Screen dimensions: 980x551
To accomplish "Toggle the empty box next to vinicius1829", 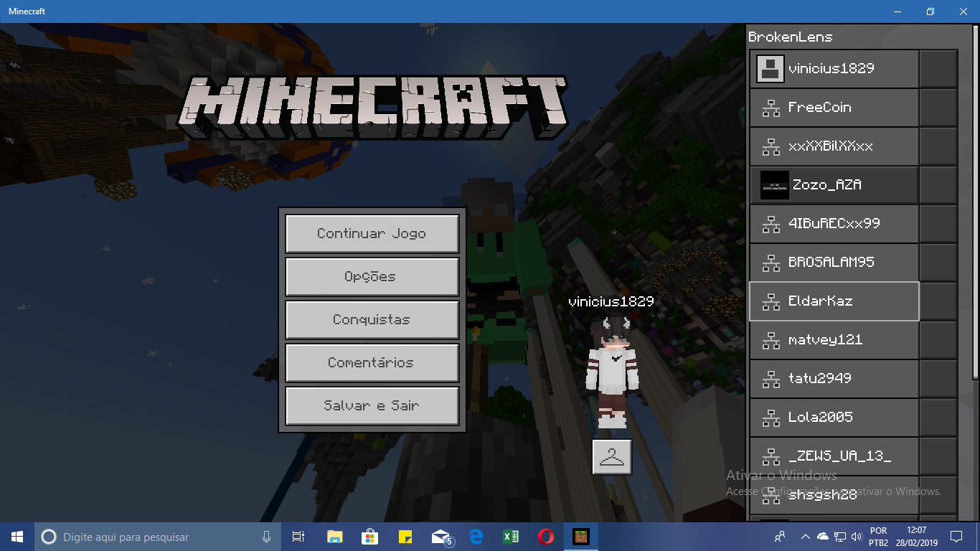I will click(x=938, y=69).
